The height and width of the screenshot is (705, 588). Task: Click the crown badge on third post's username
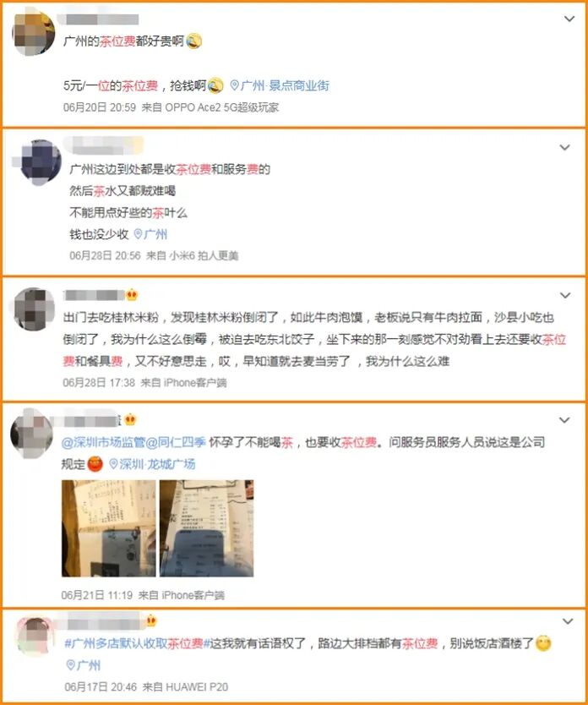tap(132, 295)
